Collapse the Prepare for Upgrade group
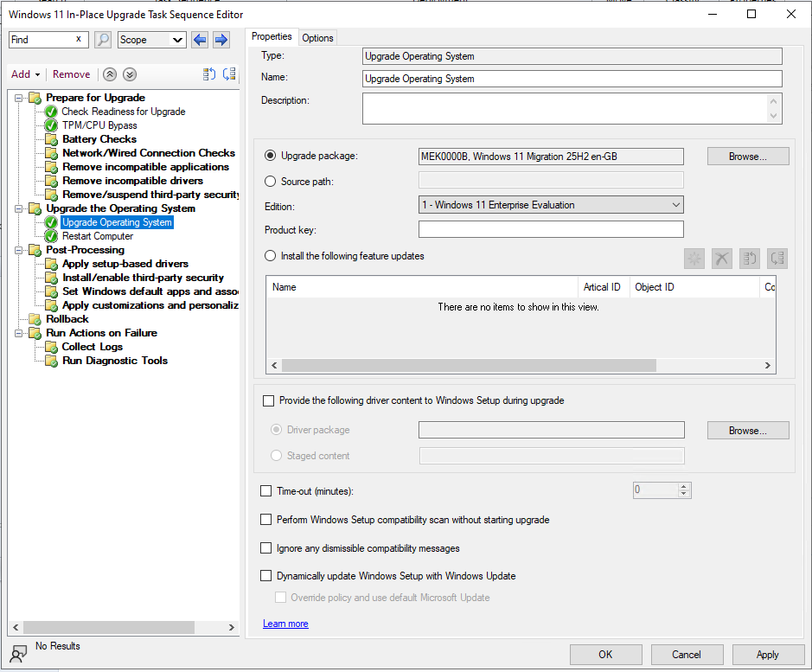 coord(18,98)
